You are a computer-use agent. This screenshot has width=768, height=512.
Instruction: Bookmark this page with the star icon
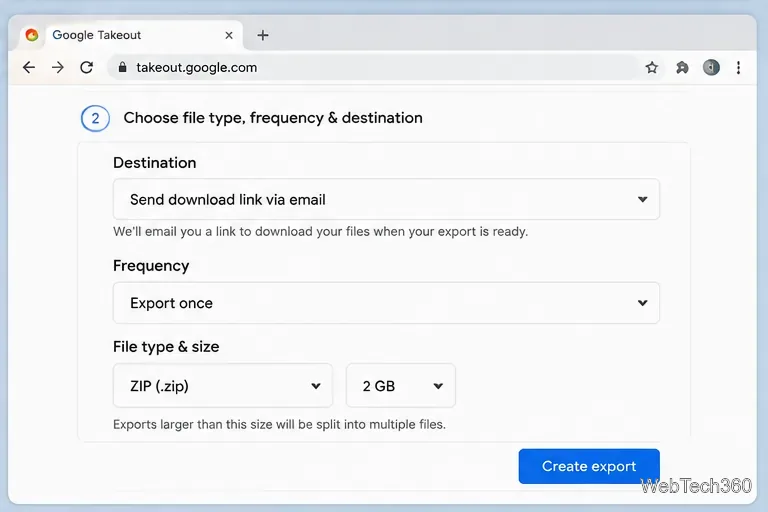click(x=651, y=67)
